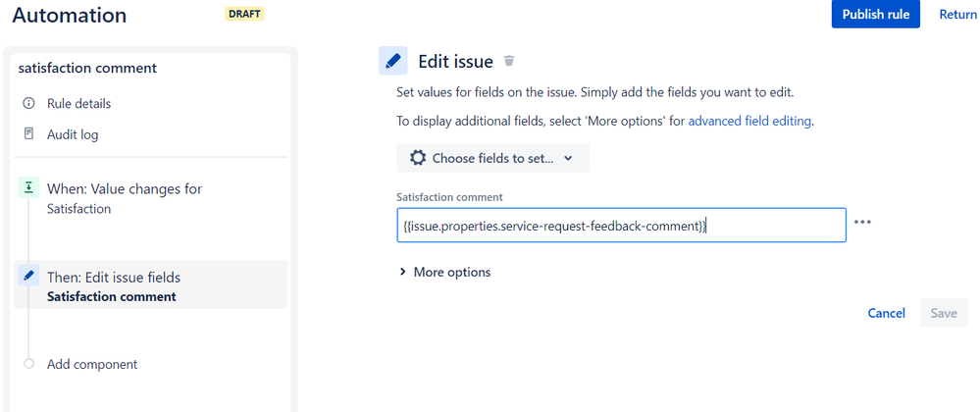The image size is (980, 412).
Task: Click the pencil icon next to Then: Edit issue fields
Action: (x=28, y=275)
